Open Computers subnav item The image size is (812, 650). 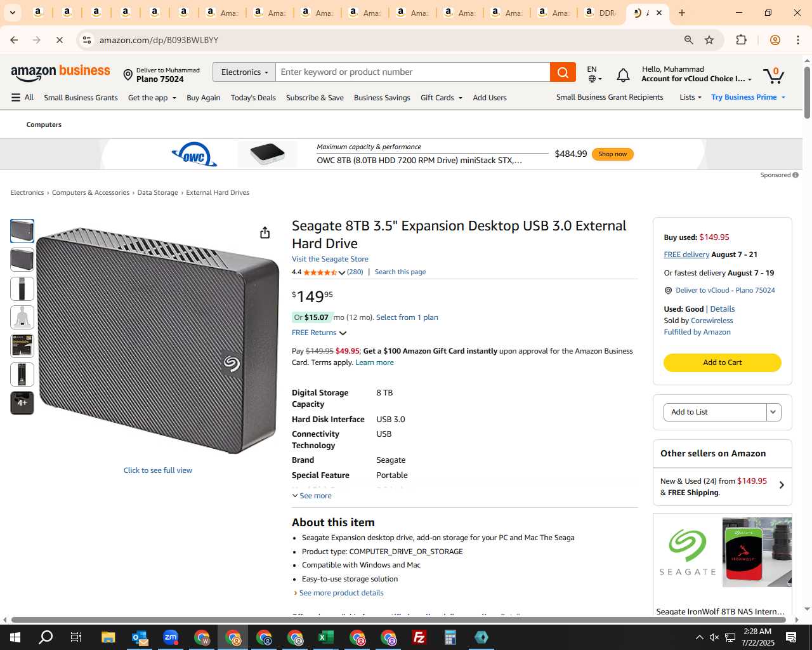pos(44,124)
